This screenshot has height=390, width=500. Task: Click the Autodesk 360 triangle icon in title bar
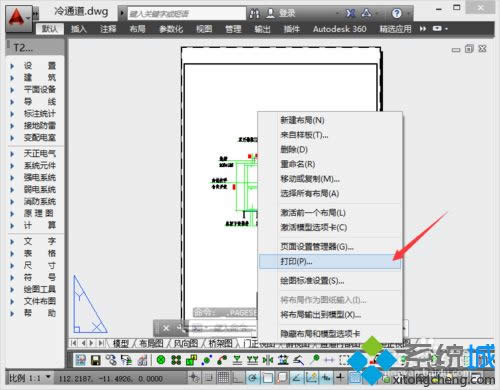coord(366,13)
